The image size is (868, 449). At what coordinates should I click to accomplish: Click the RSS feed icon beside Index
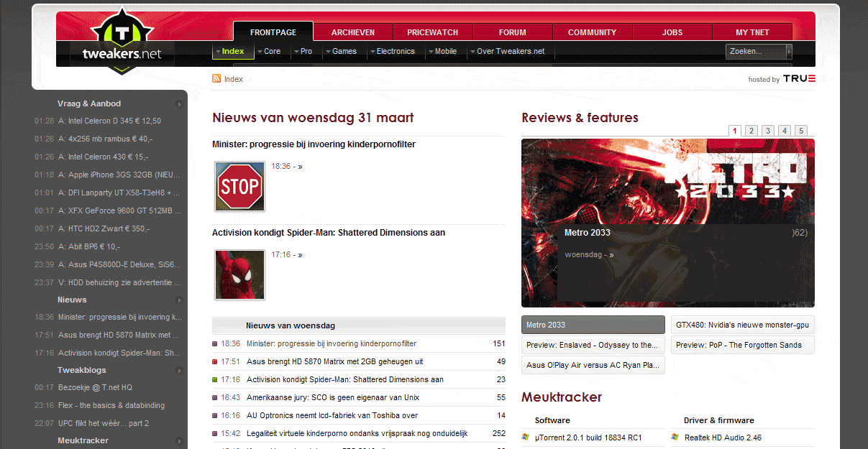click(216, 78)
